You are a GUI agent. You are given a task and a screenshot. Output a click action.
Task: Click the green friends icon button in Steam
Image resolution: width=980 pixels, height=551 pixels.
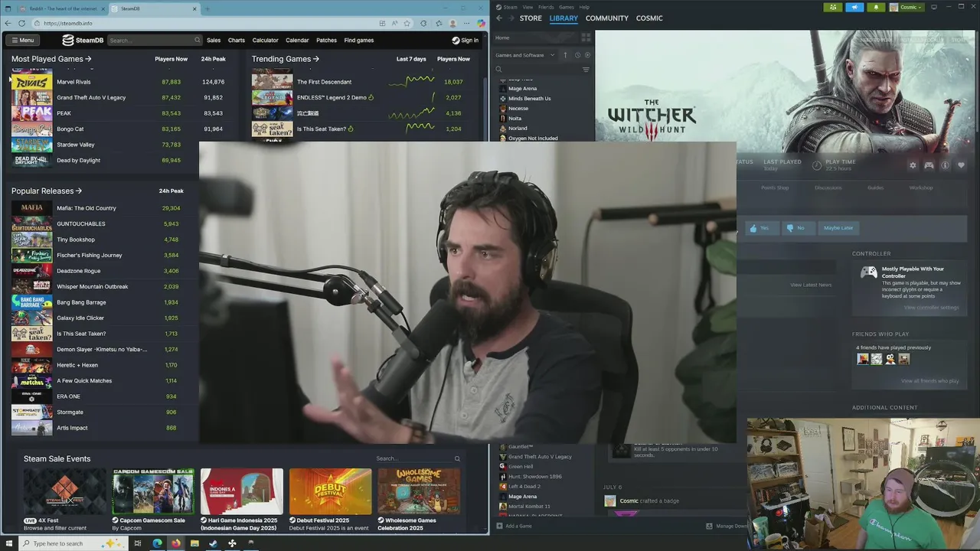pos(833,7)
